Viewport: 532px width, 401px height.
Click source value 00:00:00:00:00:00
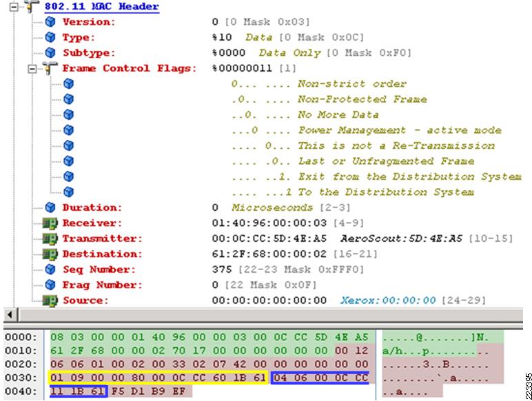(269, 300)
